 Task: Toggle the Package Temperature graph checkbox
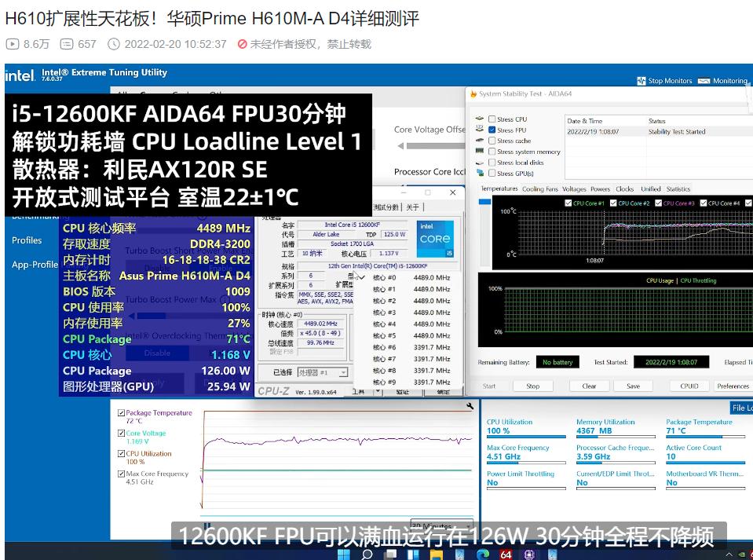121,413
